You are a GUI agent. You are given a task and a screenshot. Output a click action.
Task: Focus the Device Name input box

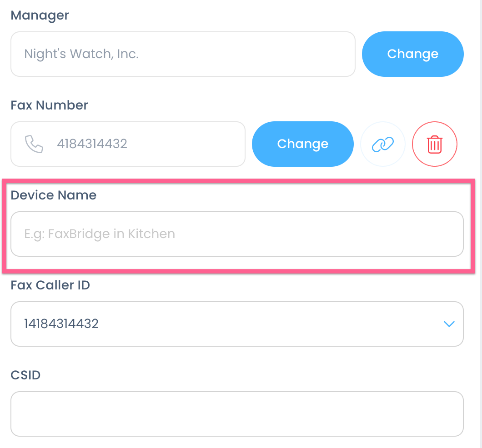coord(237,234)
